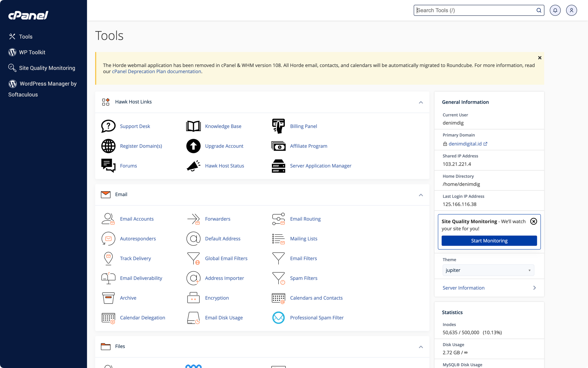Click the user account avatar icon
The width and height of the screenshot is (588, 368).
[571, 10]
